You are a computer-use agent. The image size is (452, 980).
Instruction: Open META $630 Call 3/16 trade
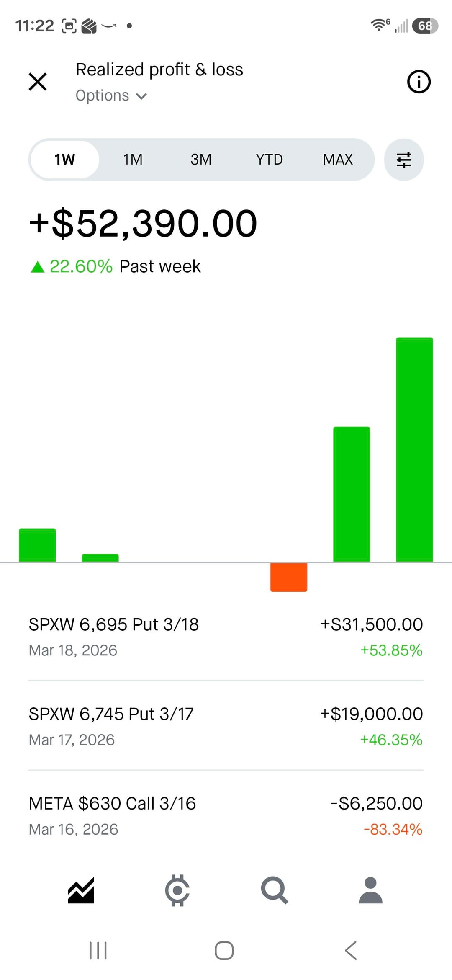point(226,816)
